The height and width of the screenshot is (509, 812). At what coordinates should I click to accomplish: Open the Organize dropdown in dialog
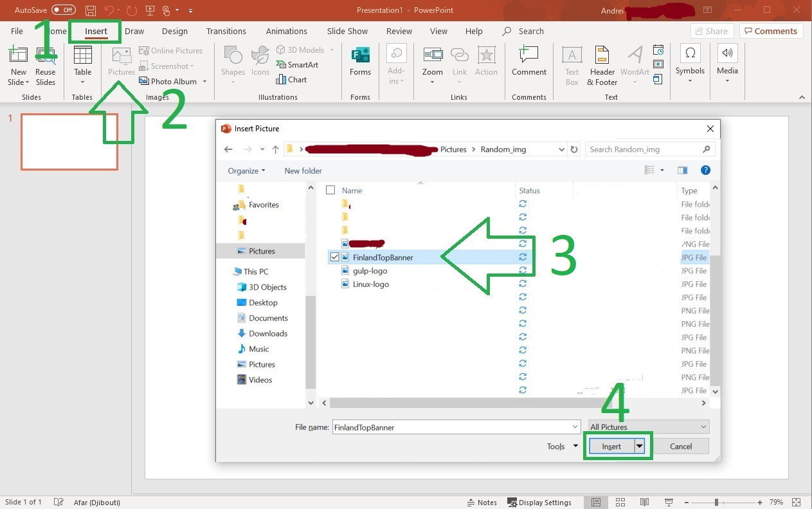[x=246, y=171]
